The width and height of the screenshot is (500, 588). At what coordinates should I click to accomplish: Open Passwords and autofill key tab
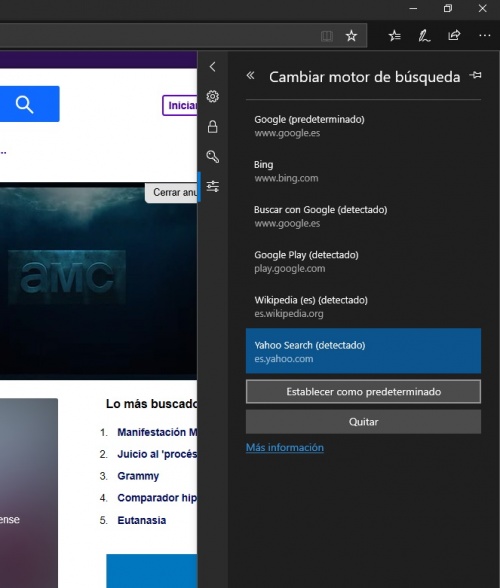[x=213, y=156]
